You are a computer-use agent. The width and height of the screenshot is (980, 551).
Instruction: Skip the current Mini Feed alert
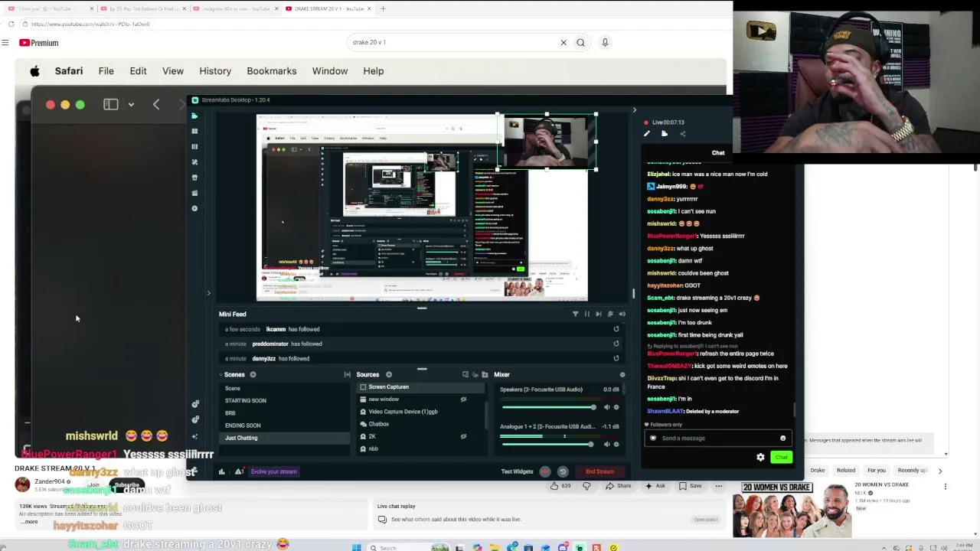tap(599, 314)
